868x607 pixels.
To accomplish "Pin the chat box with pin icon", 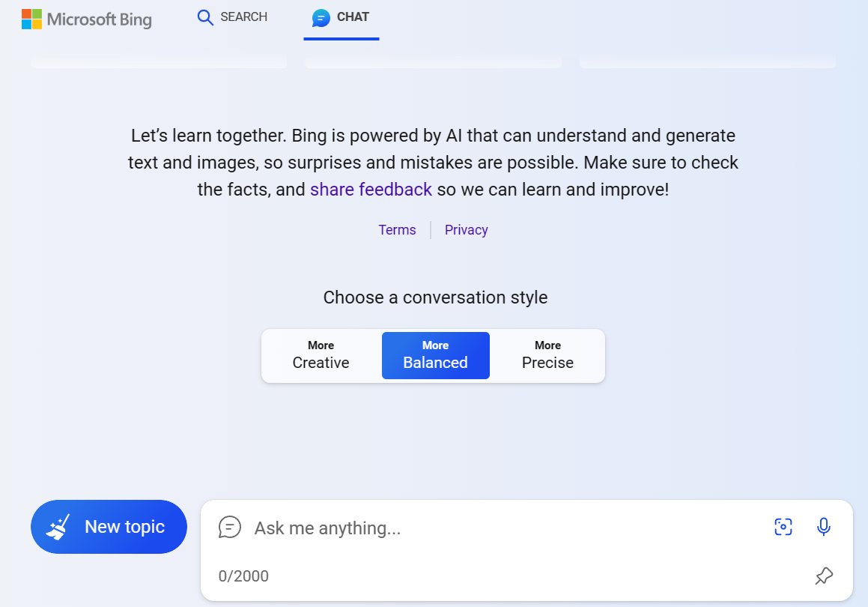I will 824,576.
